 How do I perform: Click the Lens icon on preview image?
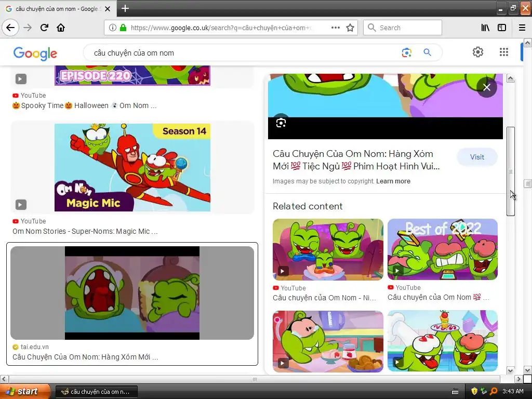pyautogui.click(x=281, y=123)
